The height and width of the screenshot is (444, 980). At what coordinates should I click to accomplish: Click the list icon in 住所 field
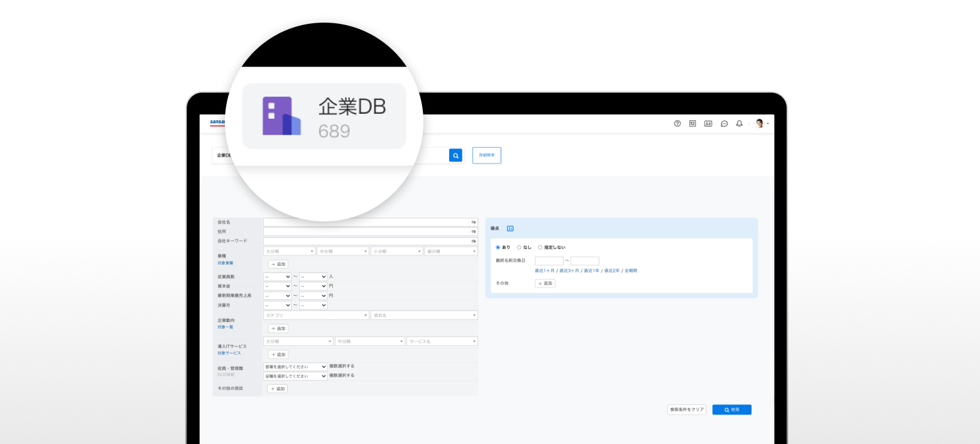point(474,231)
